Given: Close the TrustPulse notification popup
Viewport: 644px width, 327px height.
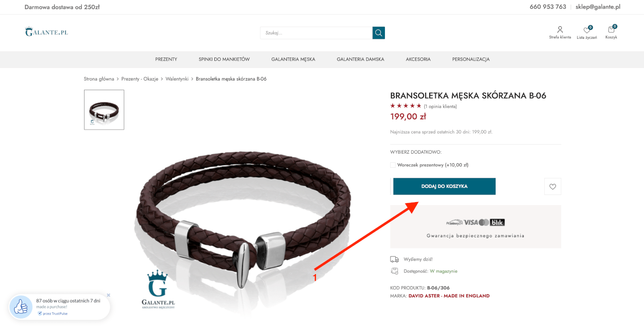Looking at the screenshot, I should 108,295.
